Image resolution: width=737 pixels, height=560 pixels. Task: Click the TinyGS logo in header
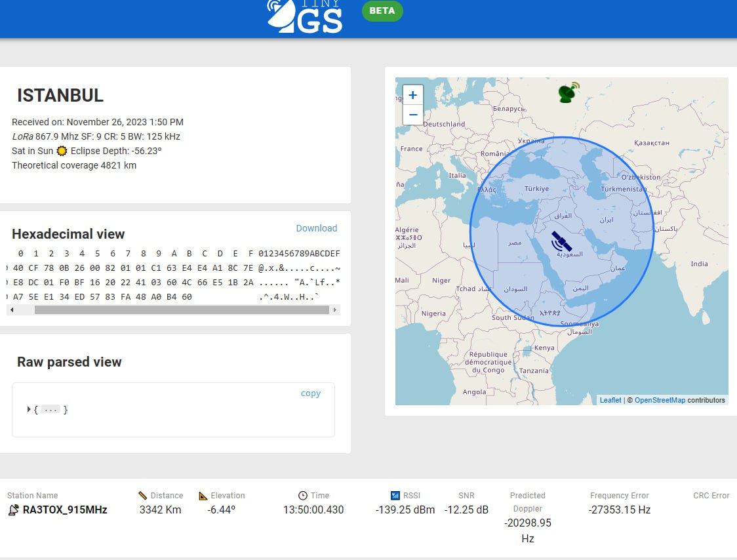[x=305, y=16]
